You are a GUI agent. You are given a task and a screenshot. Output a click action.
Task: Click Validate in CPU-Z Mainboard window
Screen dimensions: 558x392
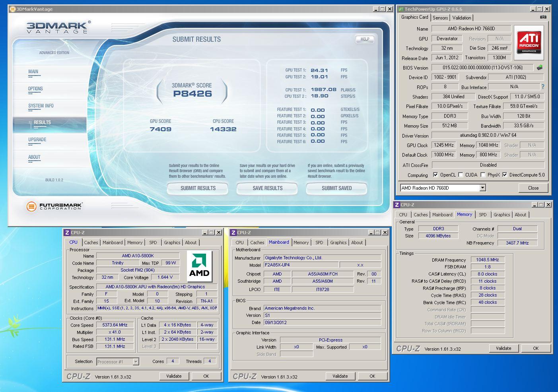coord(340,376)
